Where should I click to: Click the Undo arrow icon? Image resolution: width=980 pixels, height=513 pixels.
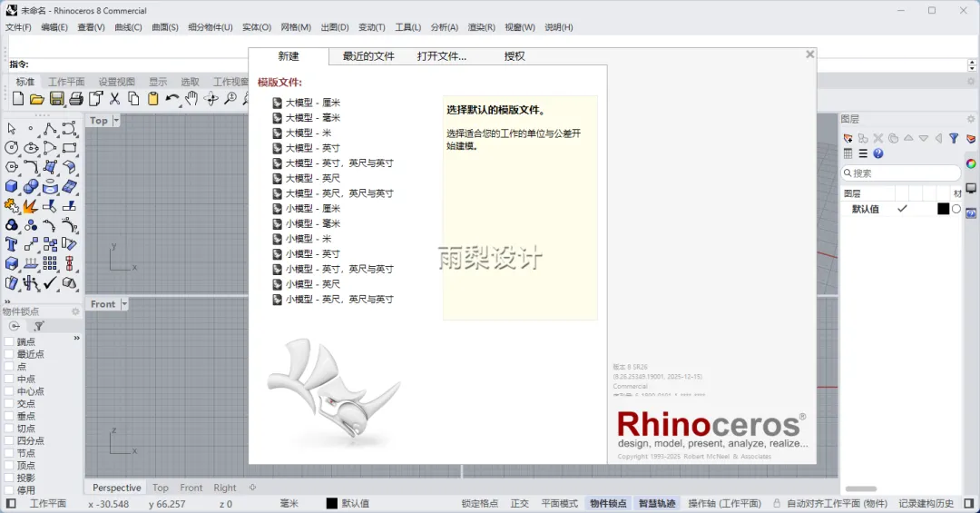point(171,98)
